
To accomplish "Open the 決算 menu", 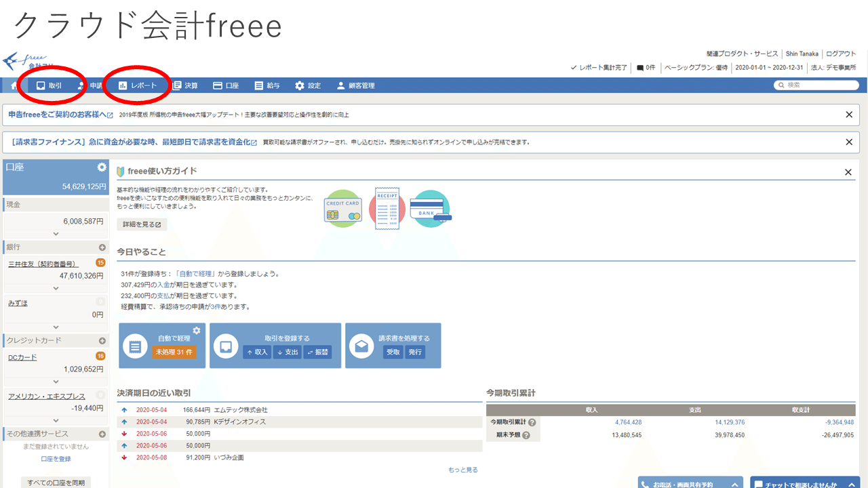I will 185,86.
